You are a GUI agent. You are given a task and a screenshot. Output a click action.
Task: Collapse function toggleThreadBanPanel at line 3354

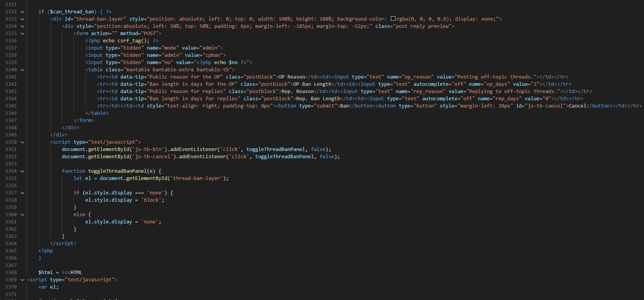tap(22, 171)
